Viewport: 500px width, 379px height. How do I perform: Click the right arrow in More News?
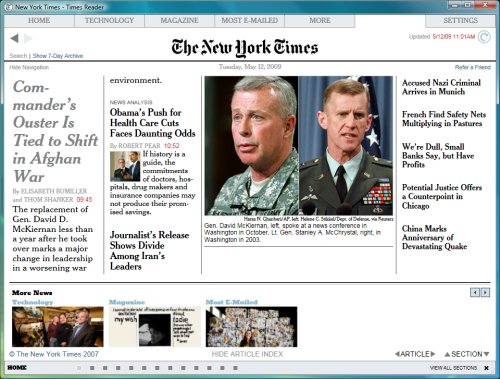485,292
